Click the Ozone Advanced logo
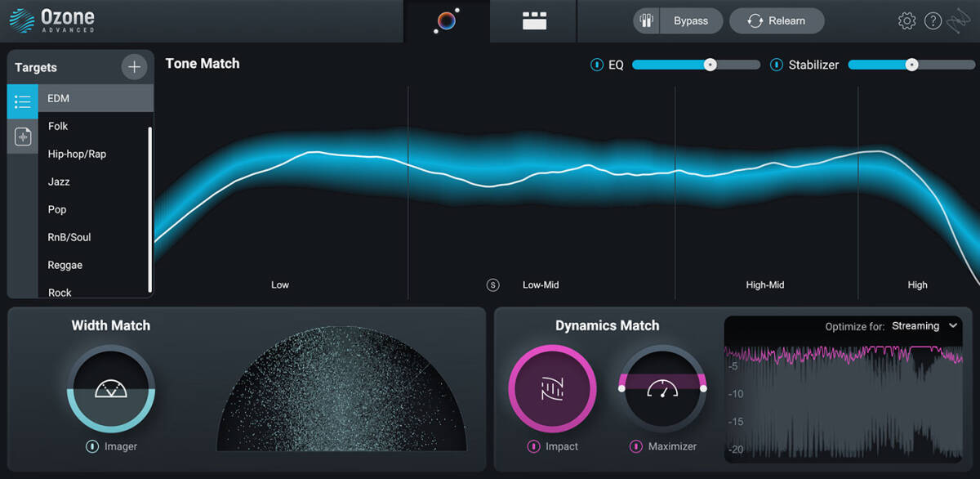Image resolution: width=980 pixels, height=479 pixels. click(52, 20)
